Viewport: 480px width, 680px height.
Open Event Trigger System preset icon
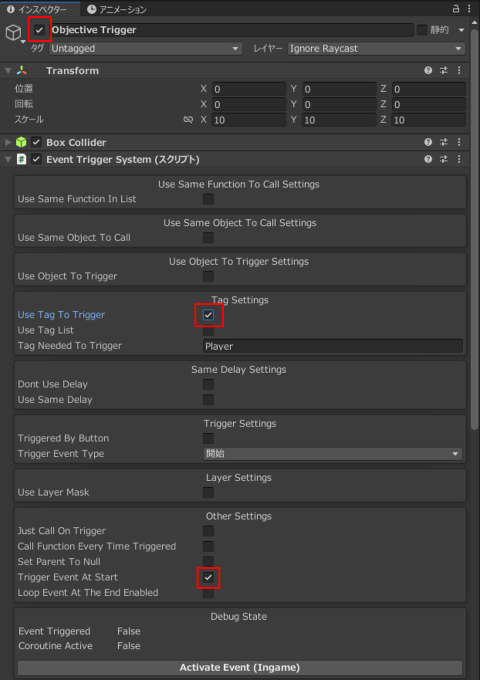pos(444,160)
